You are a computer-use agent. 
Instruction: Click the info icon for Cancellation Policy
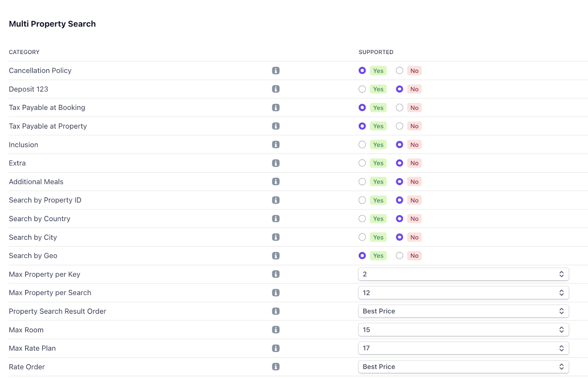pos(276,71)
